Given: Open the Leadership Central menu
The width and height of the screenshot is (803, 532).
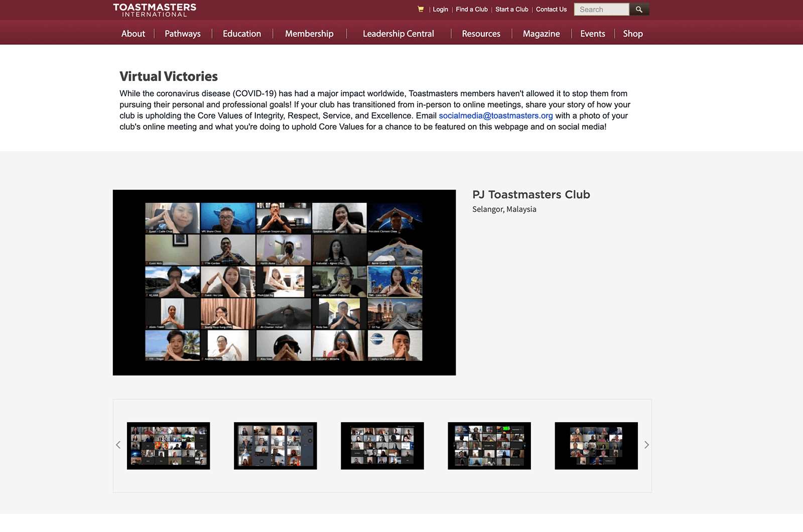Looking at the screenshot, I should [398, 34].
